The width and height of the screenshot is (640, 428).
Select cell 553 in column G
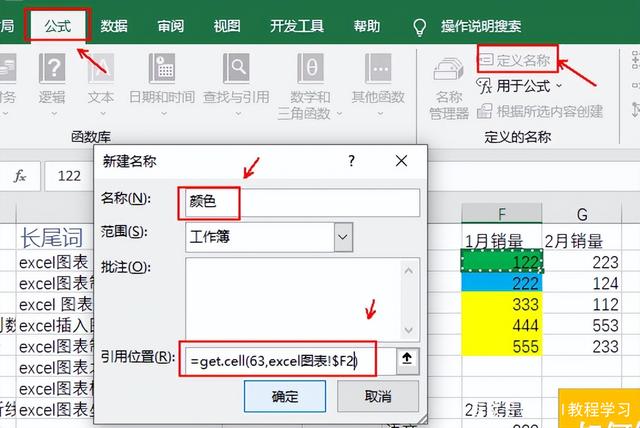pos(582,325)
